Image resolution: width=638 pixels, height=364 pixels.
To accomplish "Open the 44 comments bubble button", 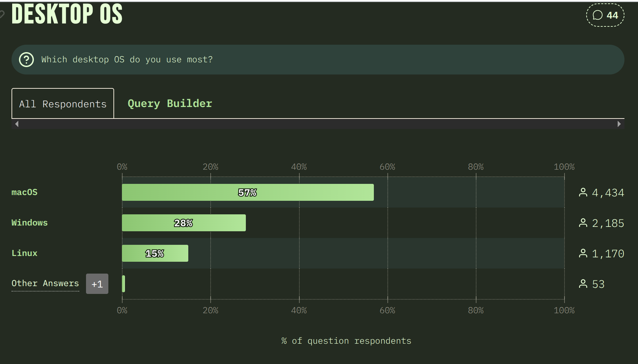I will [605, 15].
